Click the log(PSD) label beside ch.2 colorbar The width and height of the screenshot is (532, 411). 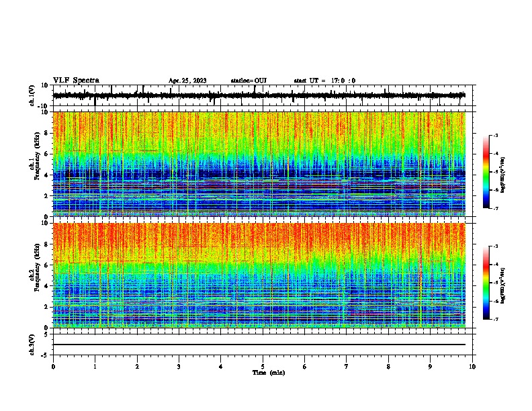pos(503,285)
